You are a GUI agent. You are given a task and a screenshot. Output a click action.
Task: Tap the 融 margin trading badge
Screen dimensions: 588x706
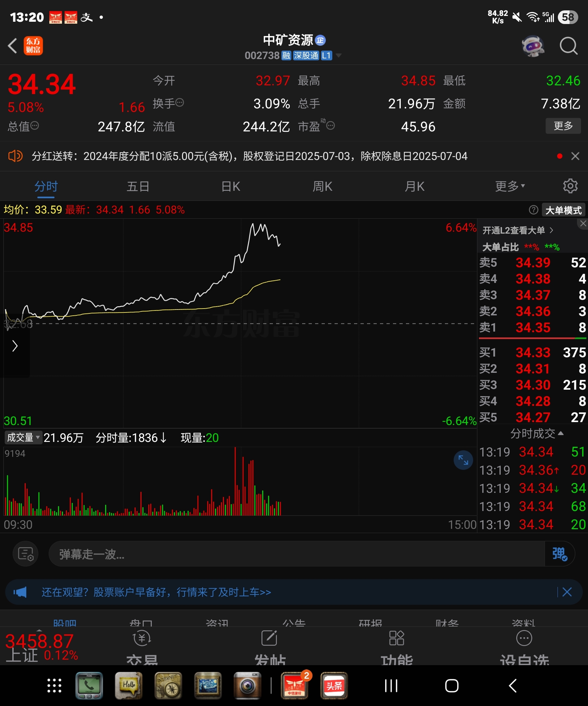pos(286,55)
